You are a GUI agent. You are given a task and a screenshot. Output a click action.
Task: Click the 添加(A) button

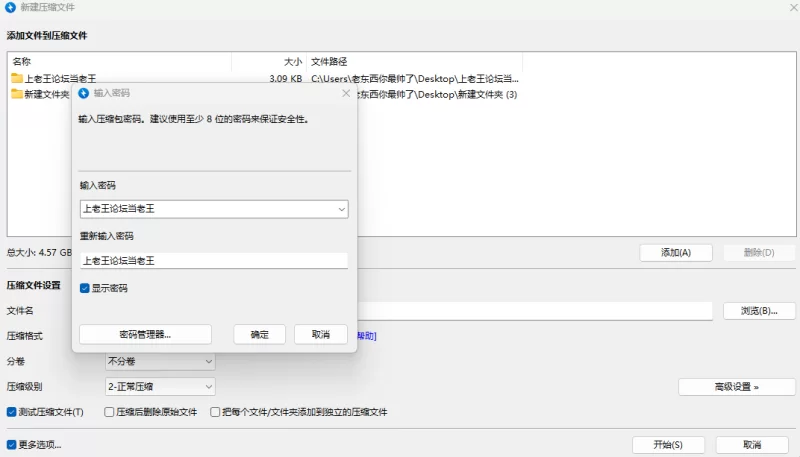[676, 252]
